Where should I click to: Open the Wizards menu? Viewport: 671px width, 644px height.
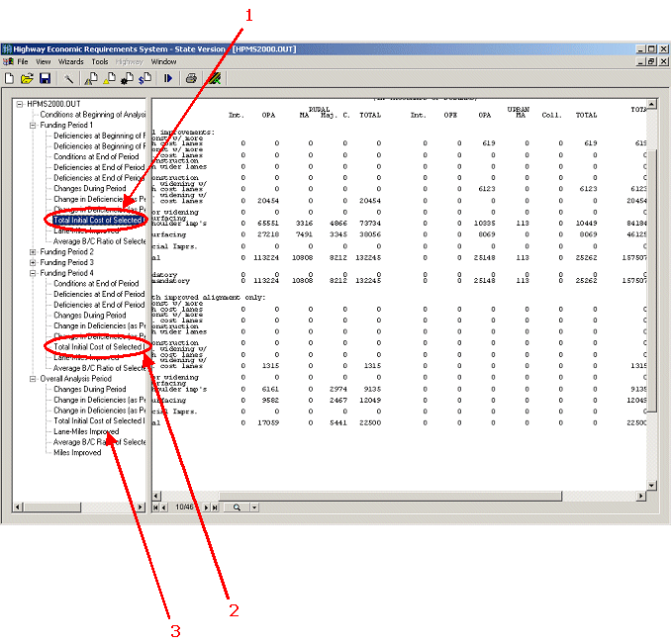(x=71, y=62)
